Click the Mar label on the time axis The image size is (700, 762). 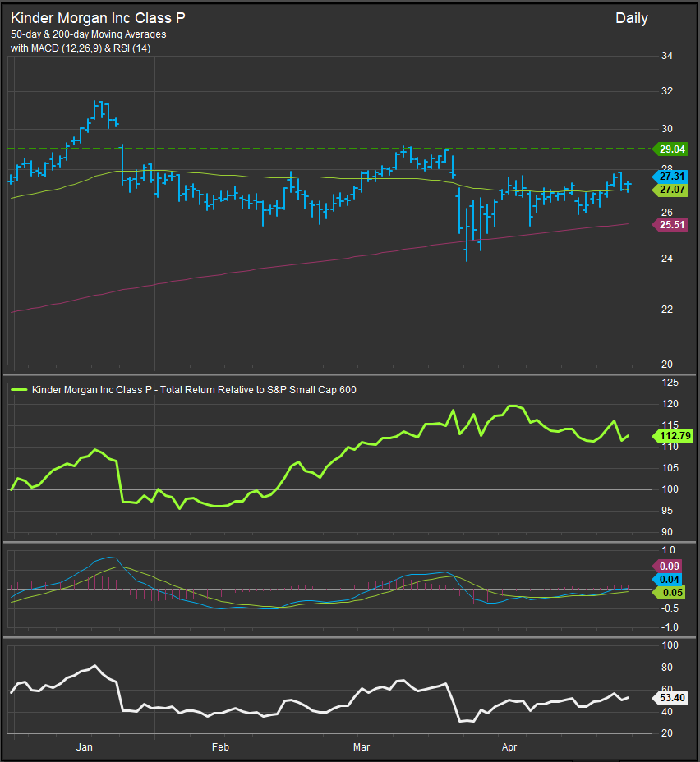362,747
